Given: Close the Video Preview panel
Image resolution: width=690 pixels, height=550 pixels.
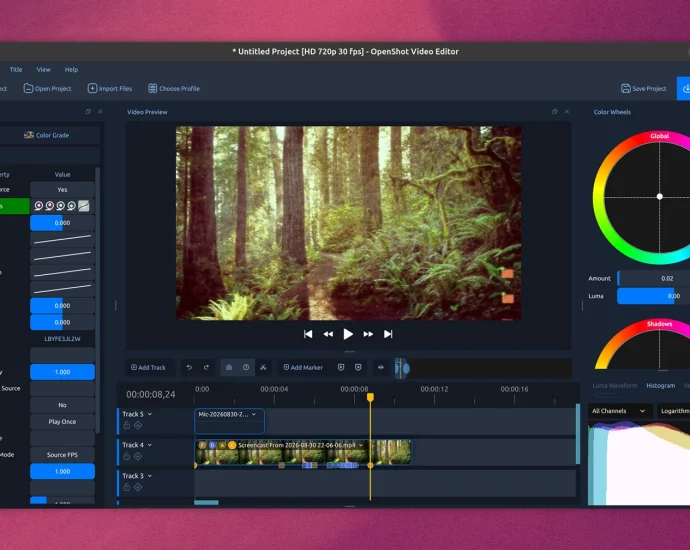Looking at the screenshot, I should 567,112.
